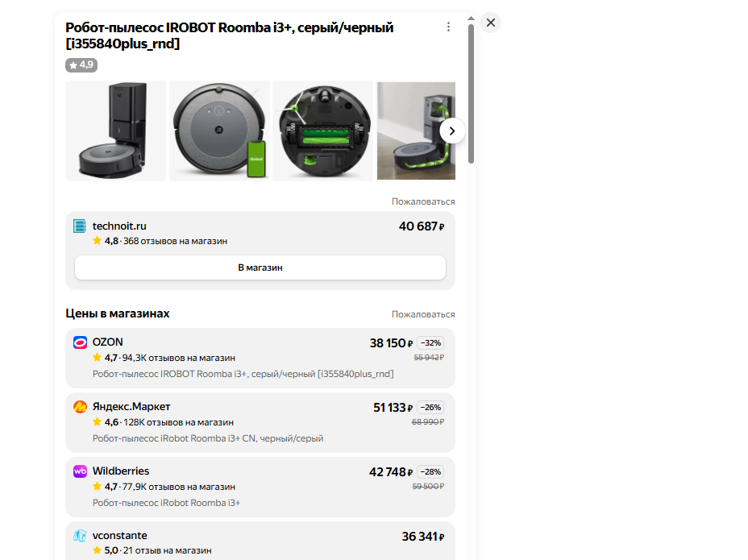
Task: Click Пожаловаться link next to Цены в магазинах
Action: coord(423,314)
